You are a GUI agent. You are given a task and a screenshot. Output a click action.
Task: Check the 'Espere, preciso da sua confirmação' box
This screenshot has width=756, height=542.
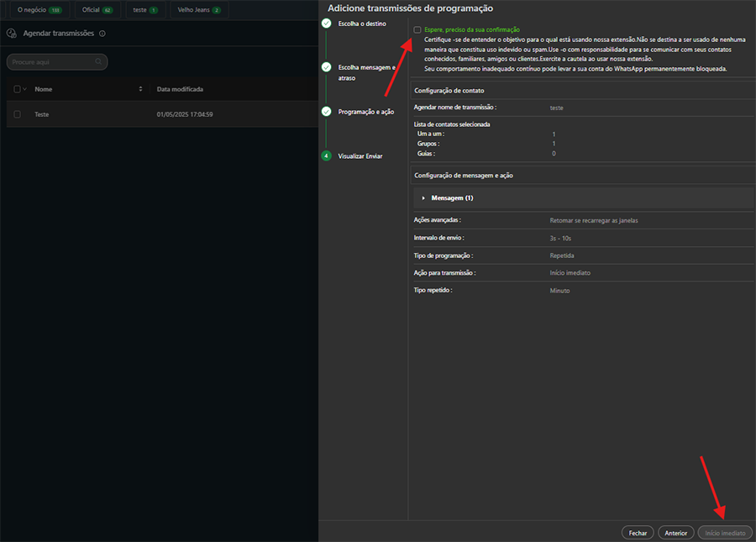click(x=417, y=29)
